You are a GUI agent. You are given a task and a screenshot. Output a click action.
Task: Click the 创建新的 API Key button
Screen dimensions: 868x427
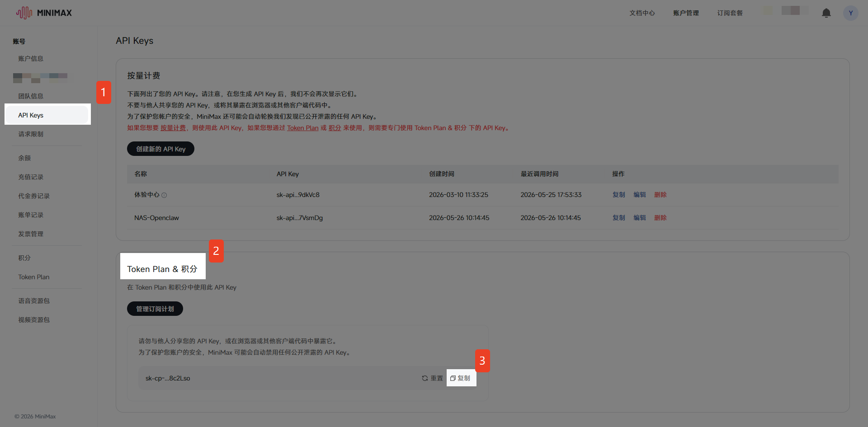[x=160, y=149]
